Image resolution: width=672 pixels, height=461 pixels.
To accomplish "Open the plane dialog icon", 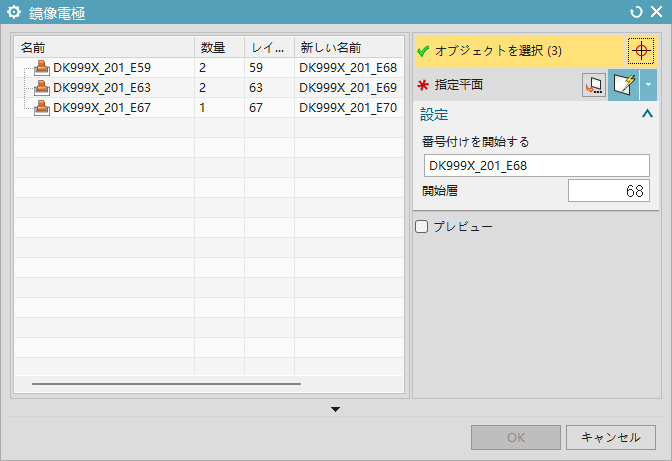I will click(x=594, y=86).
